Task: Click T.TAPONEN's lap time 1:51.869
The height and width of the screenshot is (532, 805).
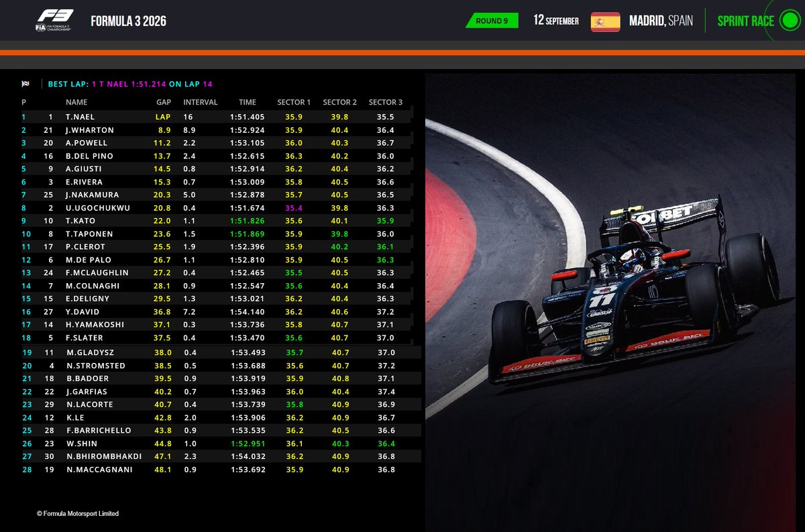Action: pyautogui.click(x=248, y=233)
